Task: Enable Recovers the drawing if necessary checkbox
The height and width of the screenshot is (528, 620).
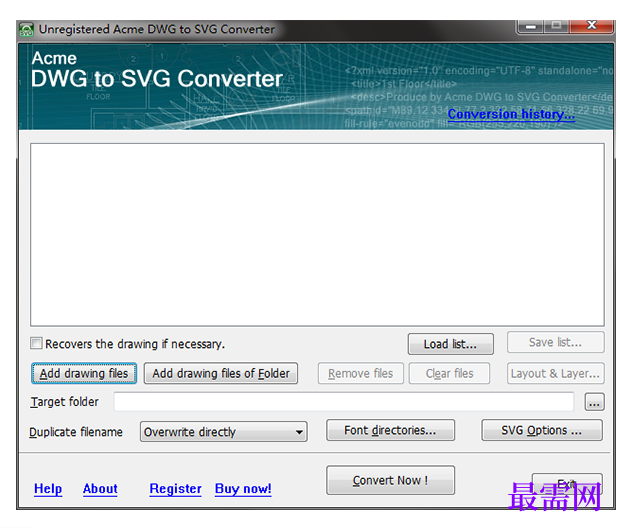Action: click(x=36, y=343)
